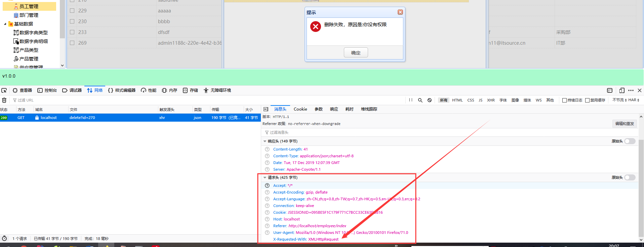Viewport: 644px width, 247px height.
Task: Toggle raw headers switch for 响应头
Action: [630, 141]
